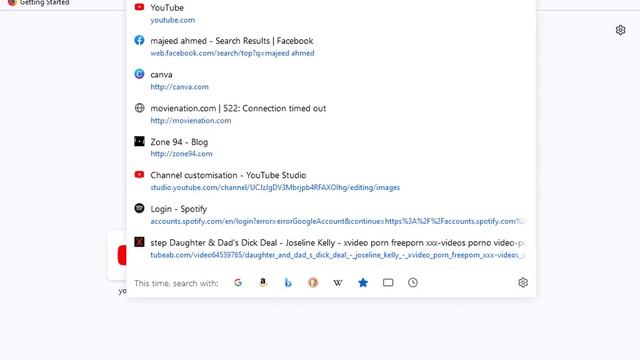Viewport: 640px width, 360px height.
Task: Select the canva suggestion
Action: click(x=161, y=75)
